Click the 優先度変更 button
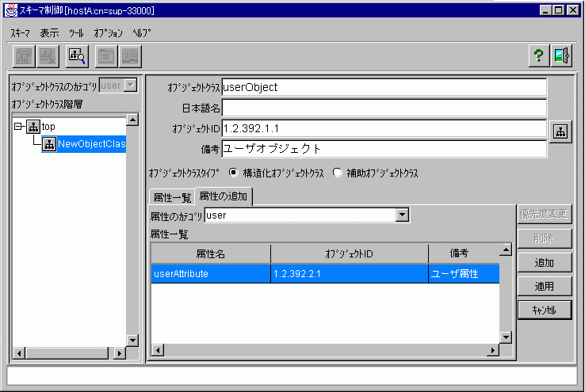This screenshot has height=392, width=585. point(545,214)
